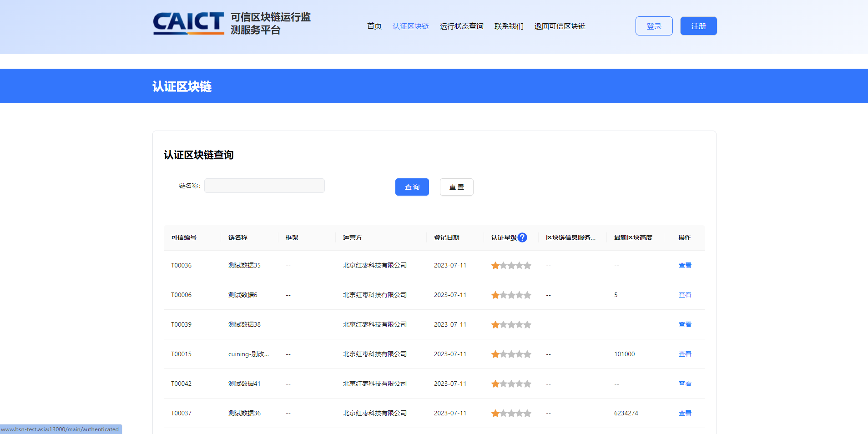Click the 最新区块高度 column header
Screen dimensions: 868x434
pyautogui.click(x=633, y=237)
